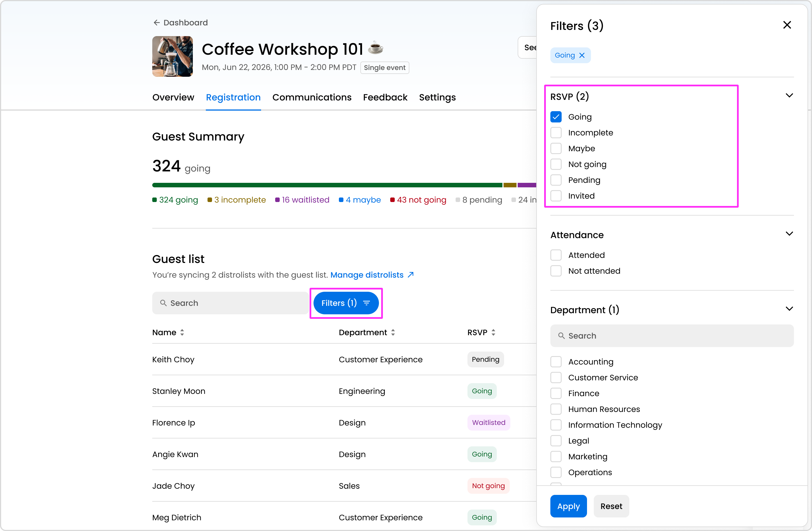
Task: Collapse the Department filter section
Action: click(789, 309)
